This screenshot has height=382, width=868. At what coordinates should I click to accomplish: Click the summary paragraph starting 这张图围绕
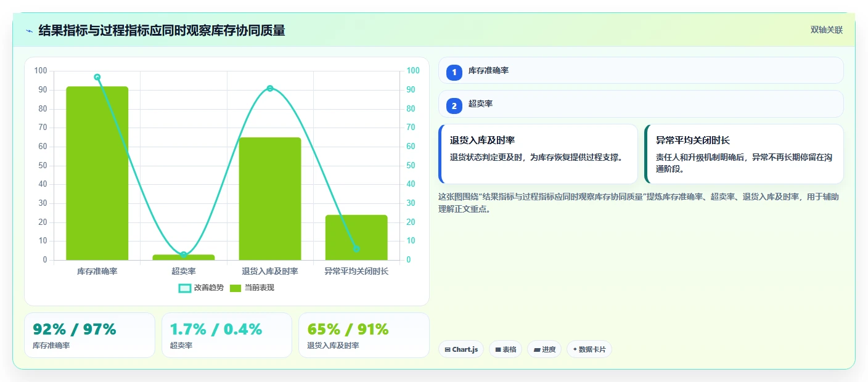pos(639,203)
